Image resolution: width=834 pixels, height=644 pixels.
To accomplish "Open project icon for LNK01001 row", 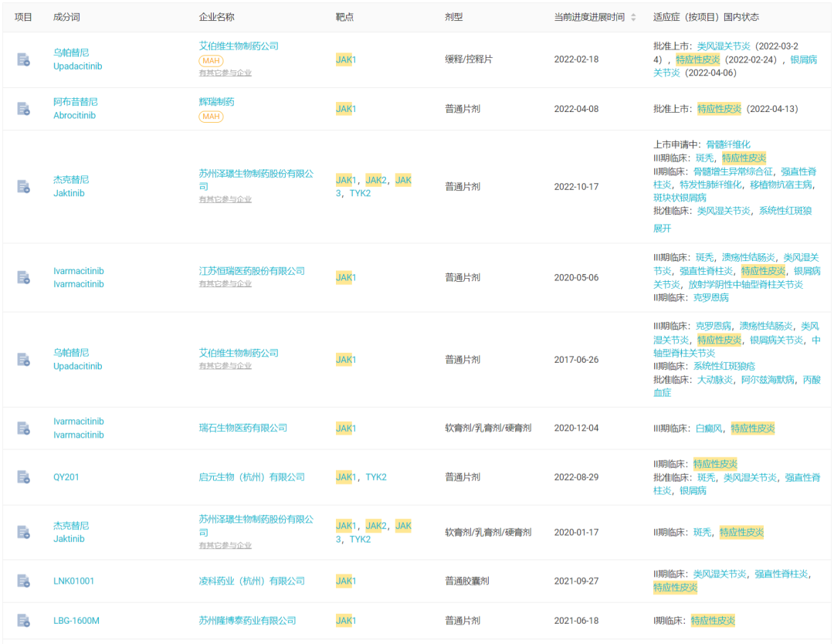I will point(23,581).
